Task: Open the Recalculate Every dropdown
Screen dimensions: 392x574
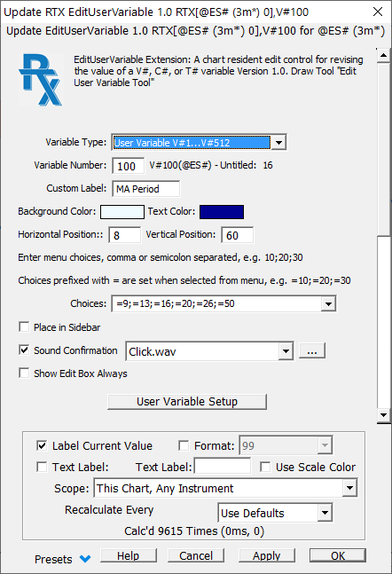Action: [x=325, y=513]
